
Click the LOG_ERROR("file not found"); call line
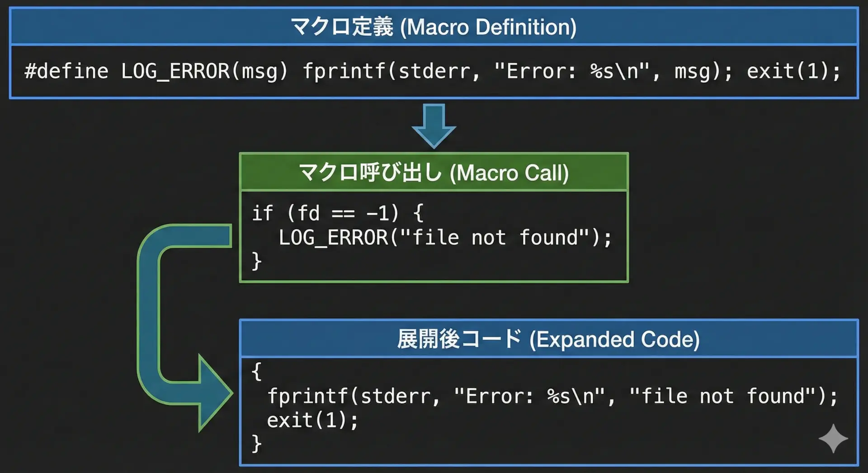click(x=445, y=238)
